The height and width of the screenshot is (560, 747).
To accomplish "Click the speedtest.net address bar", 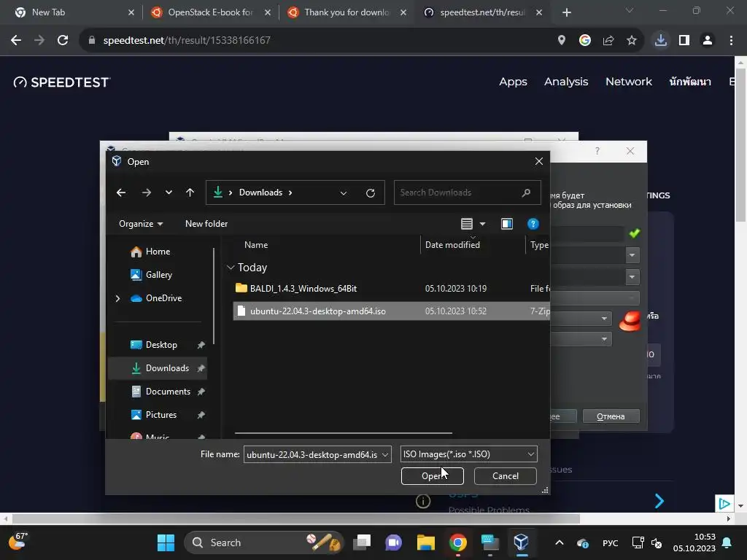I will 314,41.
